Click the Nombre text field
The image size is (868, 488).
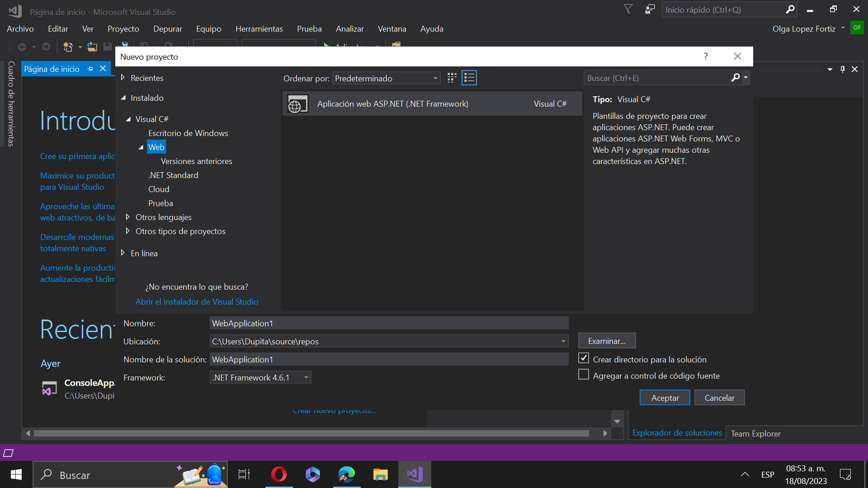[x=389, y=324]
